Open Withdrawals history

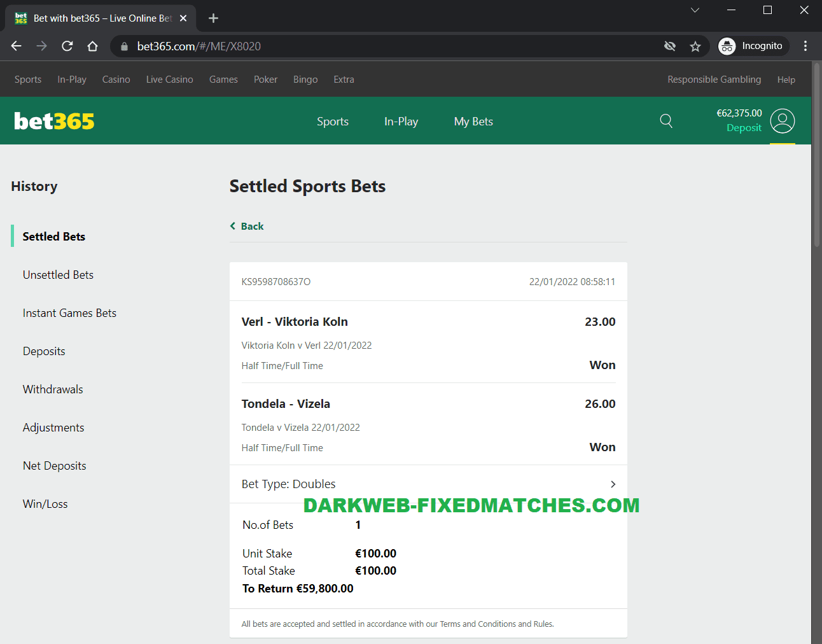coord(53,389)
